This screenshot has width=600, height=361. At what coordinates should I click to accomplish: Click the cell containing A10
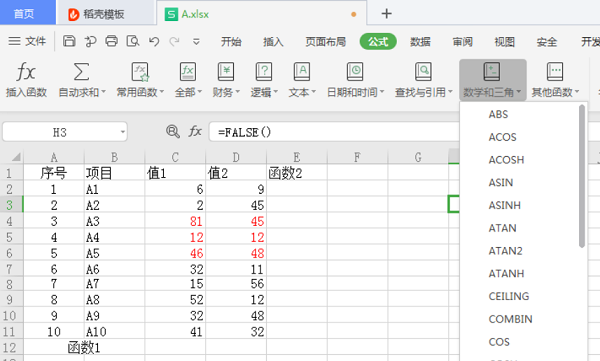tap(114, 332)
